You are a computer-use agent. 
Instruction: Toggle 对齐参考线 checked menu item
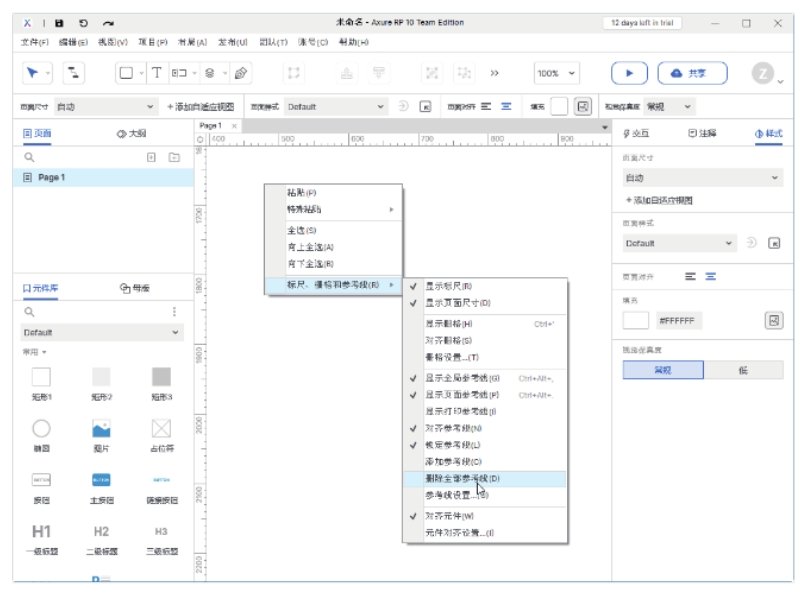point(453,428)
